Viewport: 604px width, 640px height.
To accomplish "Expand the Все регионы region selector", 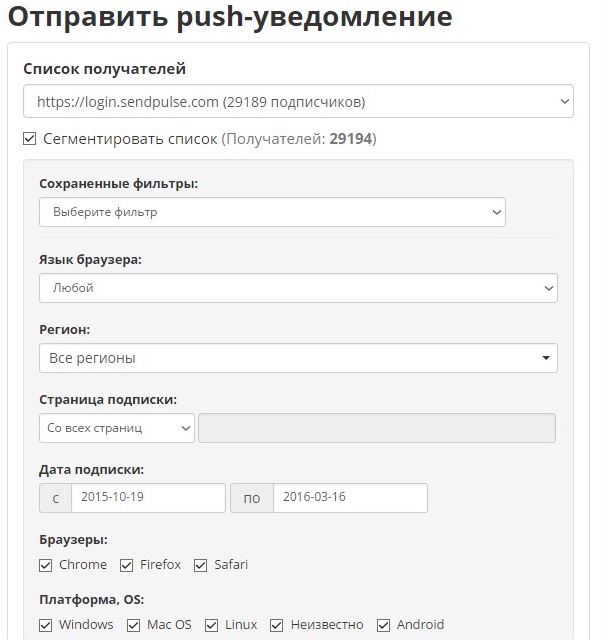I will click(298, 358).
